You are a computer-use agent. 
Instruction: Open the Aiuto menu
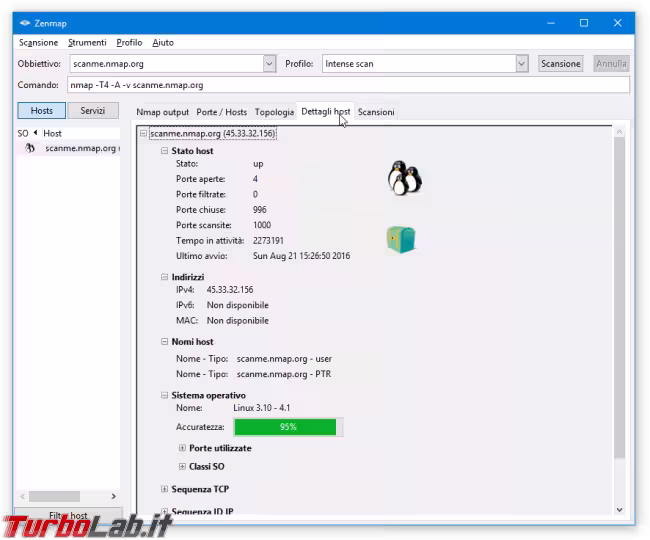163,43
